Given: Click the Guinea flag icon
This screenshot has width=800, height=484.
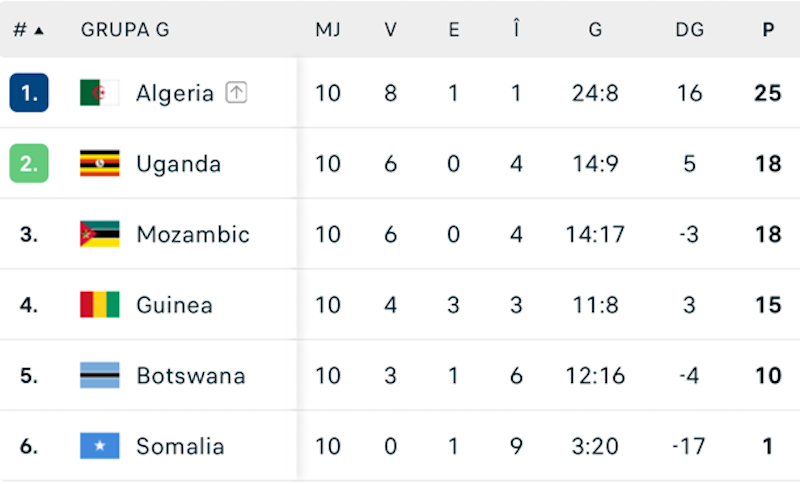Looking at the screenshot, I should tap(100, 305).
